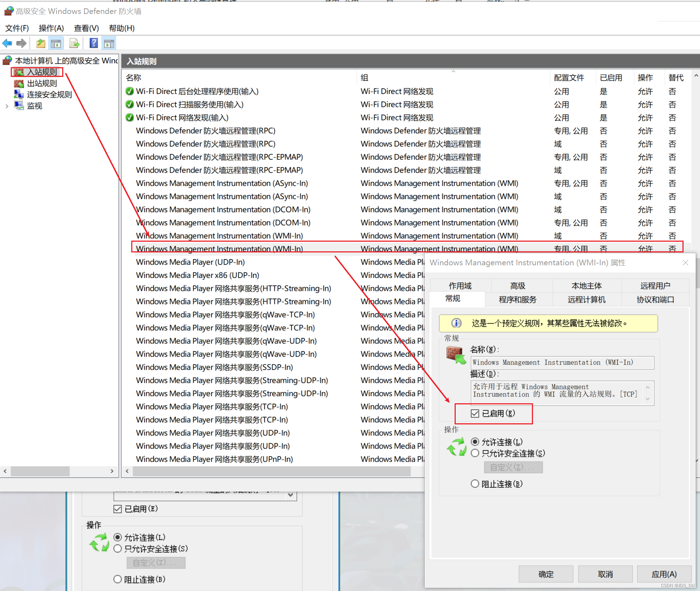Click the forward navigation arrow icon
This screenshot has width=700, height=591.
click(21, 43)
